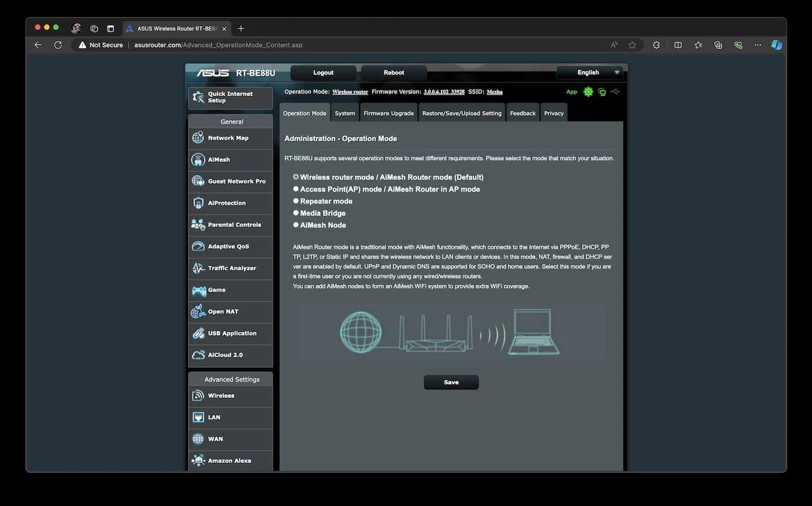Open USB Application icon
The height and width of the screenshot is (506, 812).
(x=198, y=333)
